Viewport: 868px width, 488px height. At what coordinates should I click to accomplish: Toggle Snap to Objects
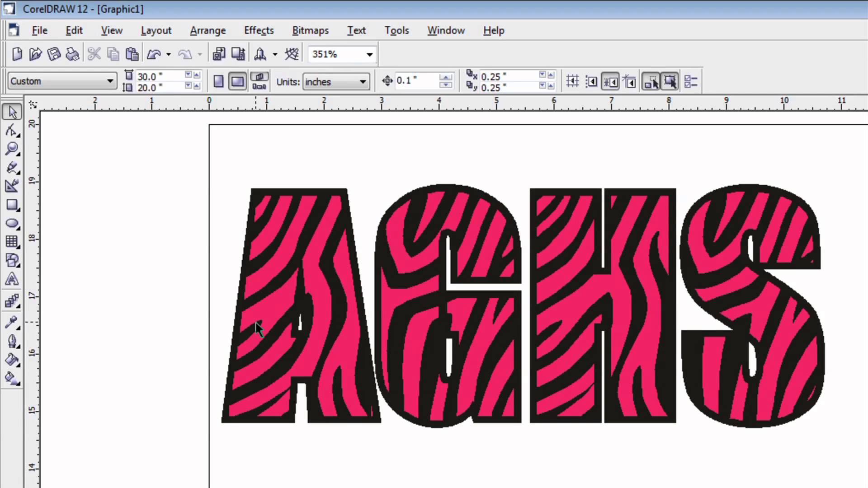(610, 81)
